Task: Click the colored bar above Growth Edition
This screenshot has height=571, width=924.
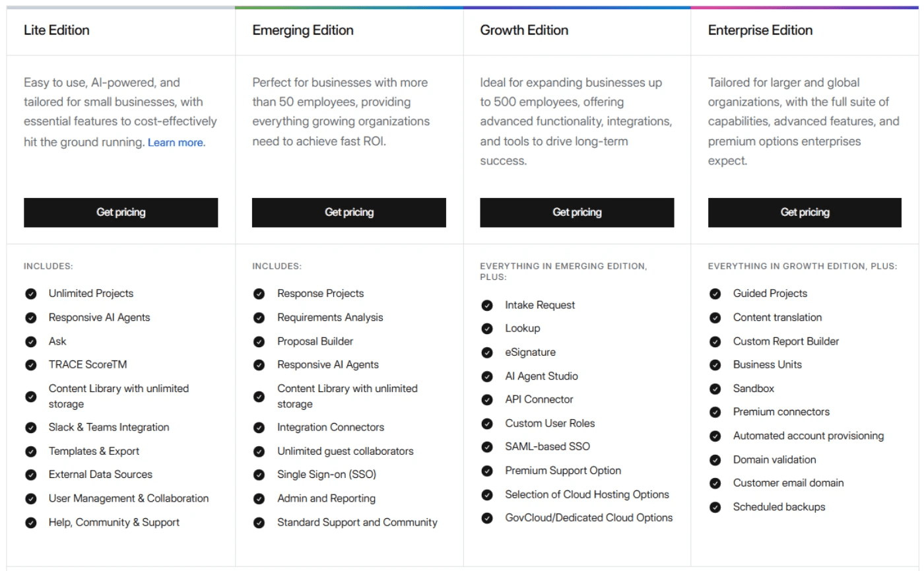Action: pos(577,5)
